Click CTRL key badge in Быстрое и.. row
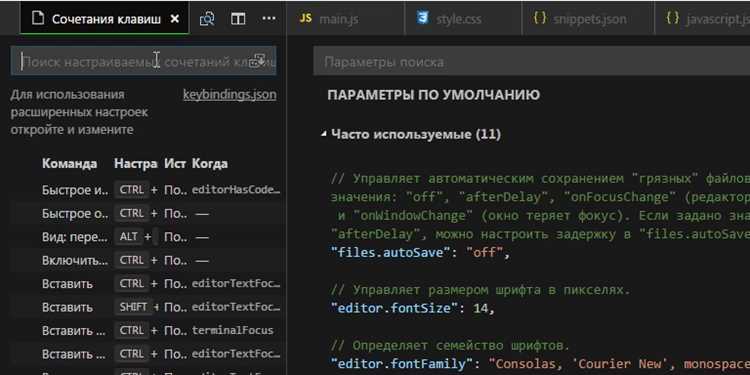 [132, 190]
